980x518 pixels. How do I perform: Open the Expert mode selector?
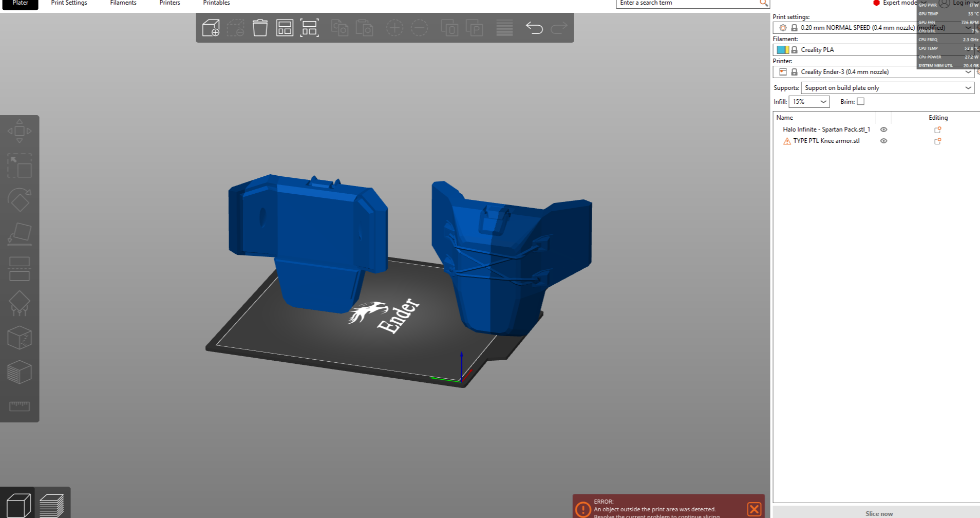[x=899, y=3]
